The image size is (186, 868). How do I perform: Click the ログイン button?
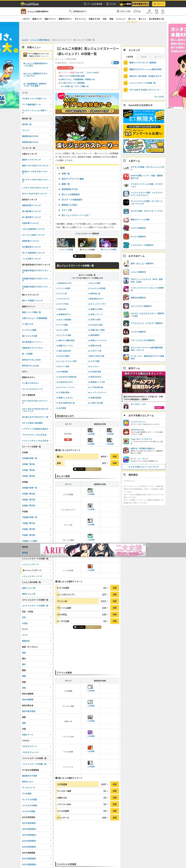158,4
